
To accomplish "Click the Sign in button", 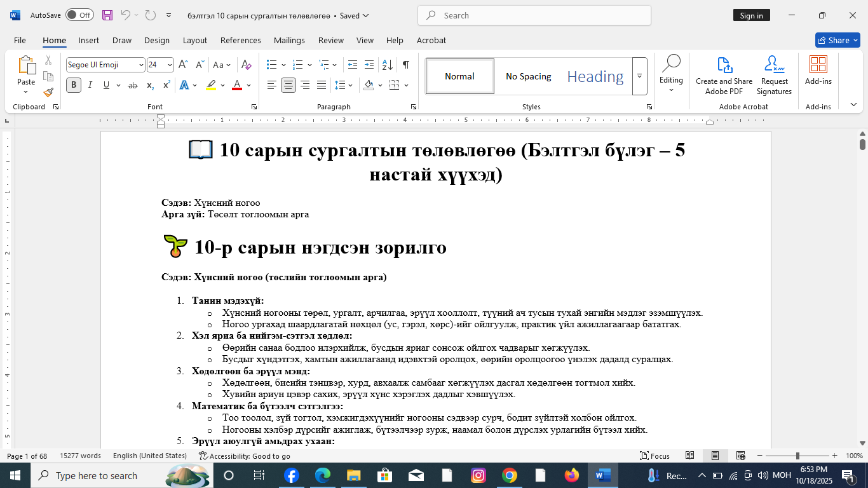I will click(752, 15).
